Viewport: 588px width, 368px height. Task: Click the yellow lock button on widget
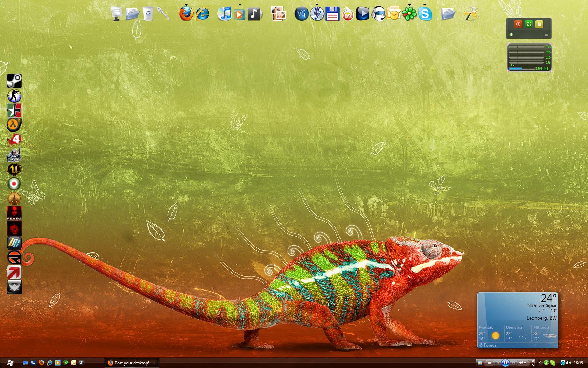coord(539,24)
